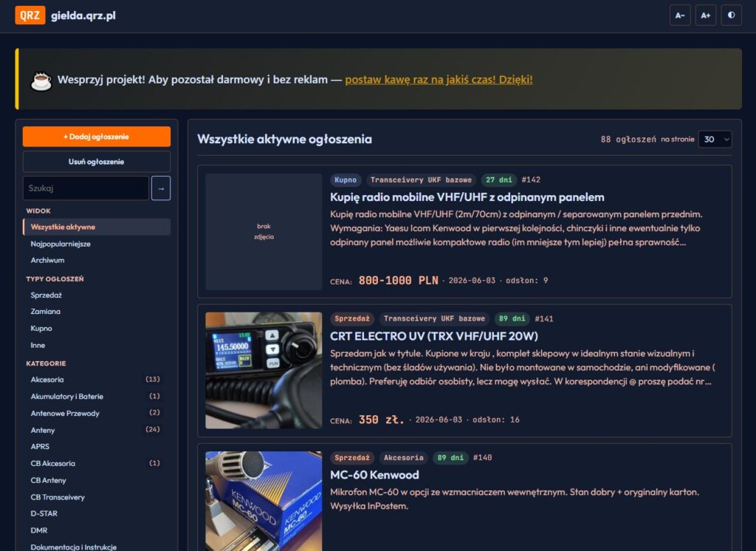Click 'Transceivery UKF bazowe' tag on listing #141

pos(434,318)
